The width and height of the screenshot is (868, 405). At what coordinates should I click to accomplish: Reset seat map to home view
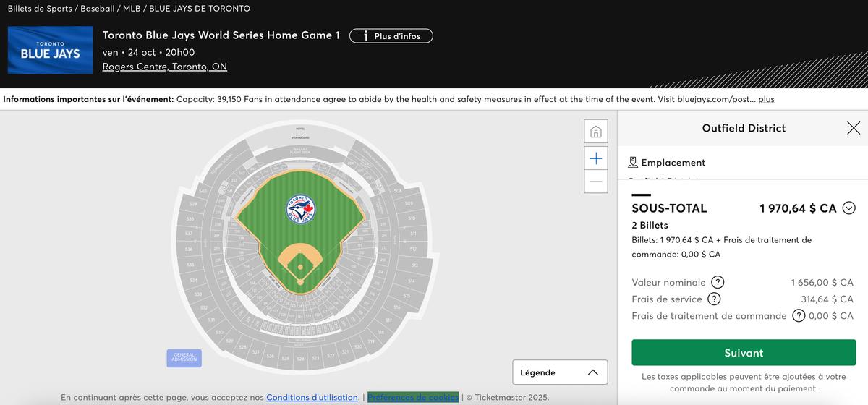(595, 132)
